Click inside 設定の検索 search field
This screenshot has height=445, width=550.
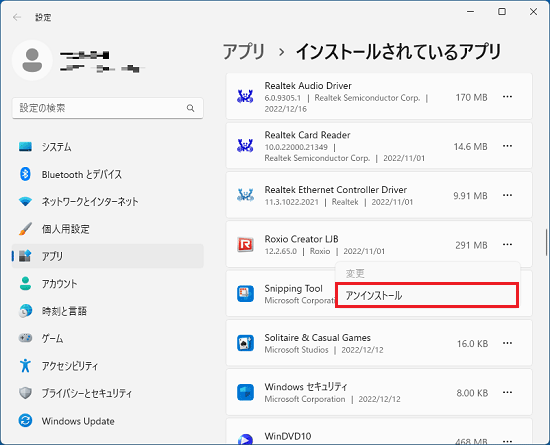click(108, 108)
